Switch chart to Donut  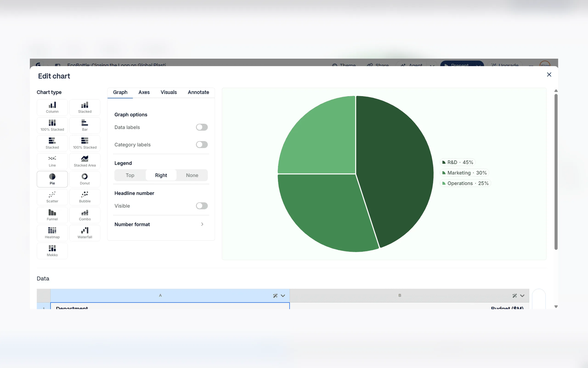click(85, 179)
